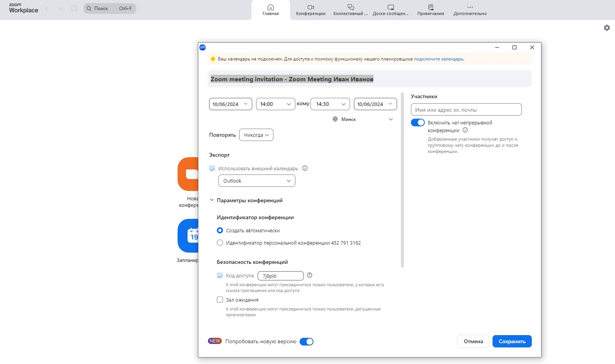Click the meeting title field
615x364 pixels.
point(370,79)
